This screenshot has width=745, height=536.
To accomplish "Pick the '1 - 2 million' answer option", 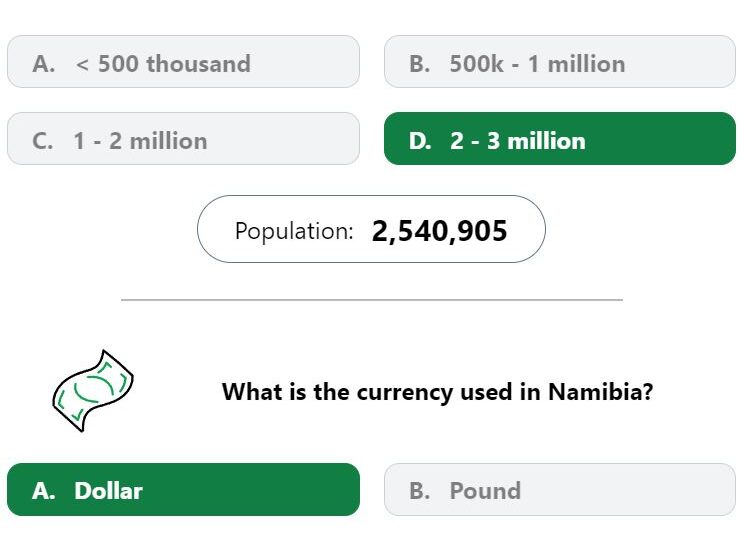I will (183, 139).
